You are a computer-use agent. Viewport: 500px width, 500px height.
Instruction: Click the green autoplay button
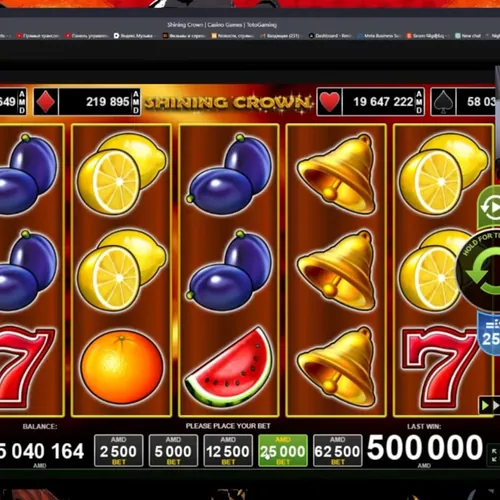click(489, 208)
